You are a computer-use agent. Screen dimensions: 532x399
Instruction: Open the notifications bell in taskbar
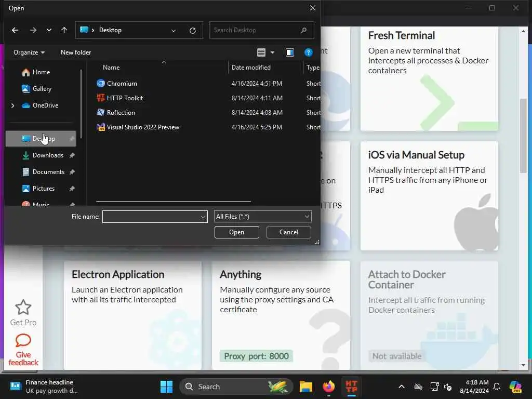pos(497,387)
